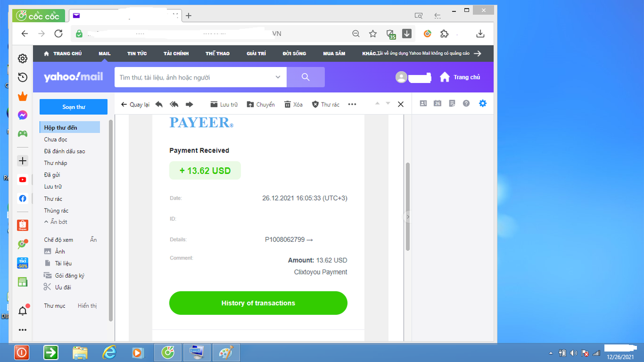Image resolution: width=644 pixels, height=362 pixels.
Task: Compose new mail with Soạn thư
Action: (x=73, y=107)
